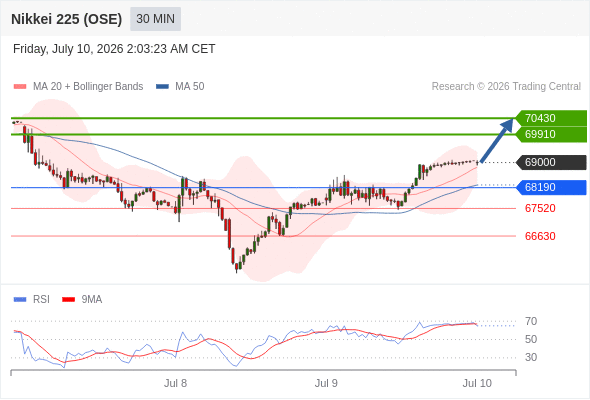Click the red 67520 support level label
This screenshot has height=400, width=590.
click(540, 208)
